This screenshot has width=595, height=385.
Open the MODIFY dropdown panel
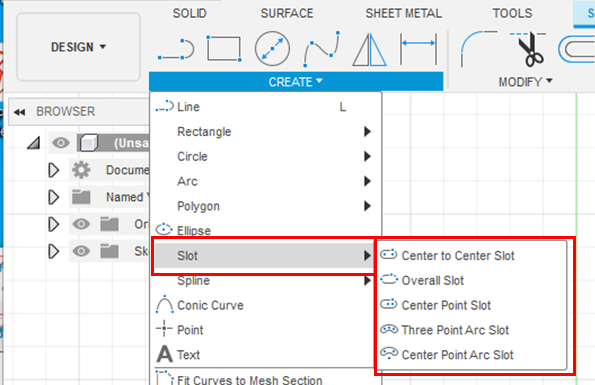pos(525,82)
